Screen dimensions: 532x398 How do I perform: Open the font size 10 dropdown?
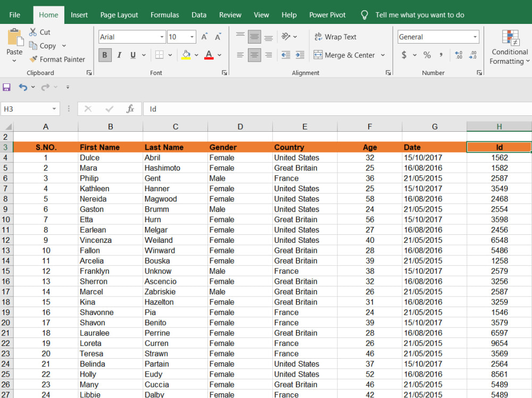click(x=192, y=37)
